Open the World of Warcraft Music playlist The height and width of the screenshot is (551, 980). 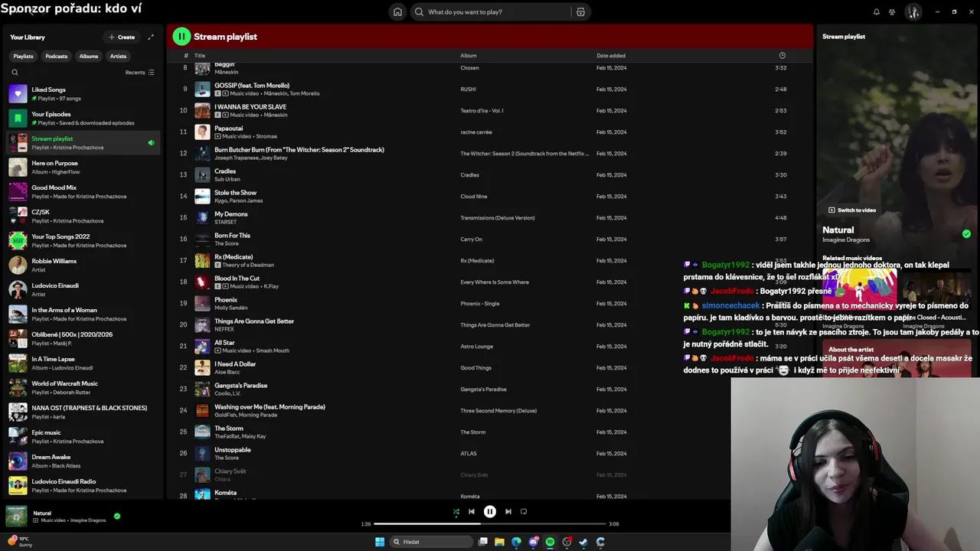coord(83,387)
